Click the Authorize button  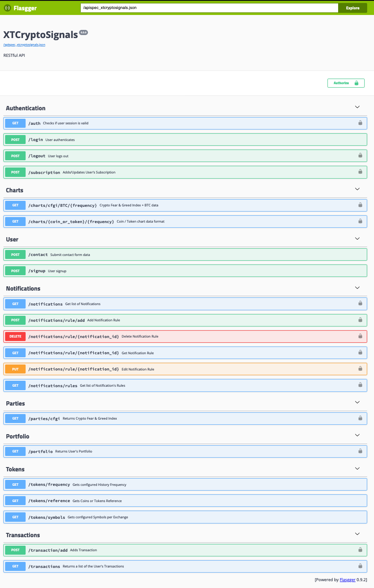coord(346,83)
